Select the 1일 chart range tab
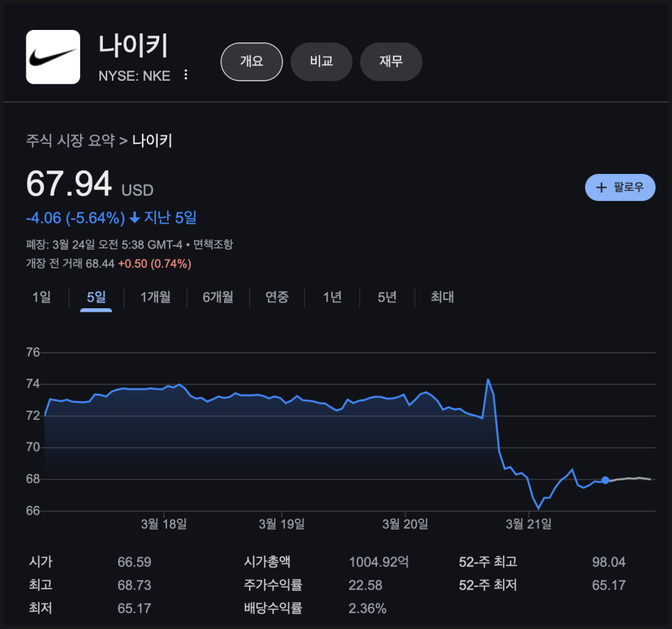 coord(42,296)
